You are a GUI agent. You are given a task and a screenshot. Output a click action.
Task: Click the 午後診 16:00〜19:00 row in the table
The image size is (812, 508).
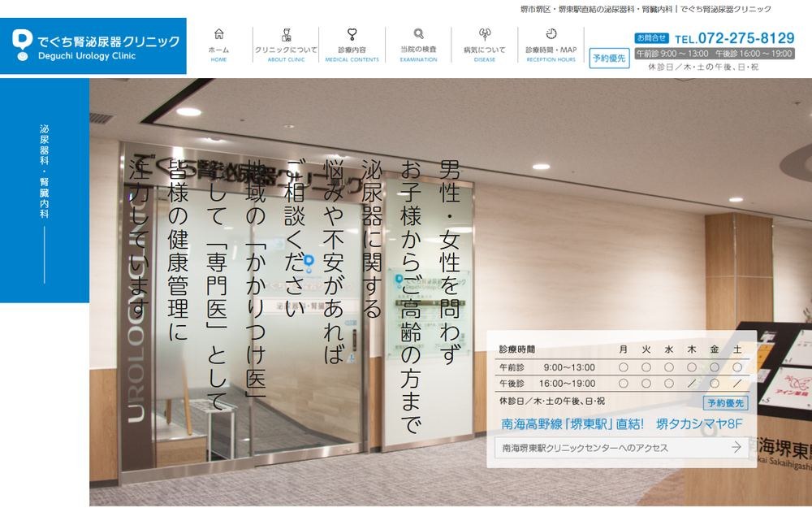(x=623, y=383)
